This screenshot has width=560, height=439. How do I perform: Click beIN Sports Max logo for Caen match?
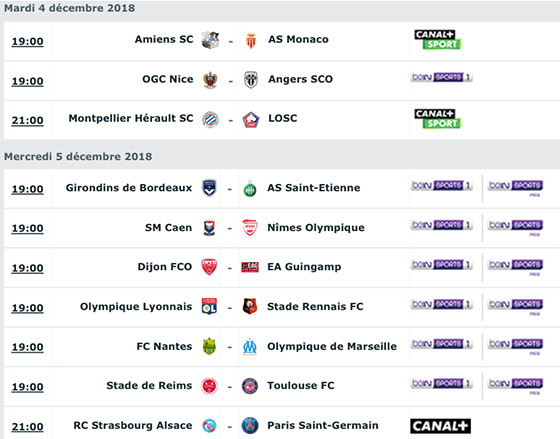pos(515,227)
